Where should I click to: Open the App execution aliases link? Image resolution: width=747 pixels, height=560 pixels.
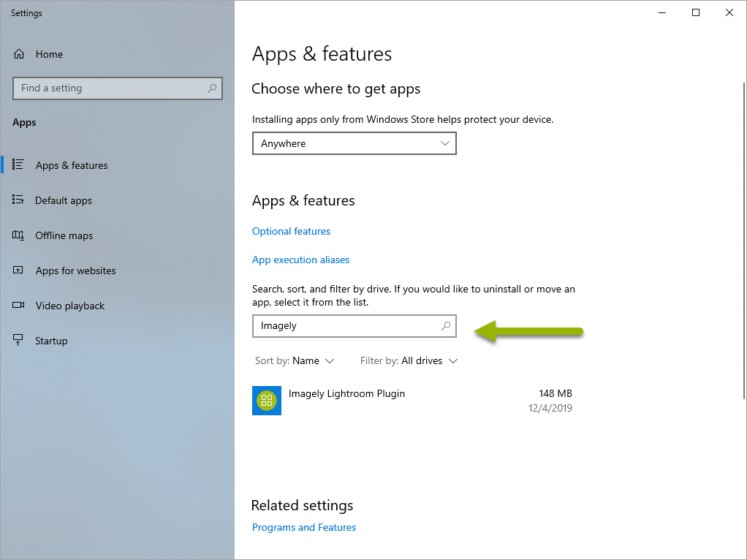point(300,260)
